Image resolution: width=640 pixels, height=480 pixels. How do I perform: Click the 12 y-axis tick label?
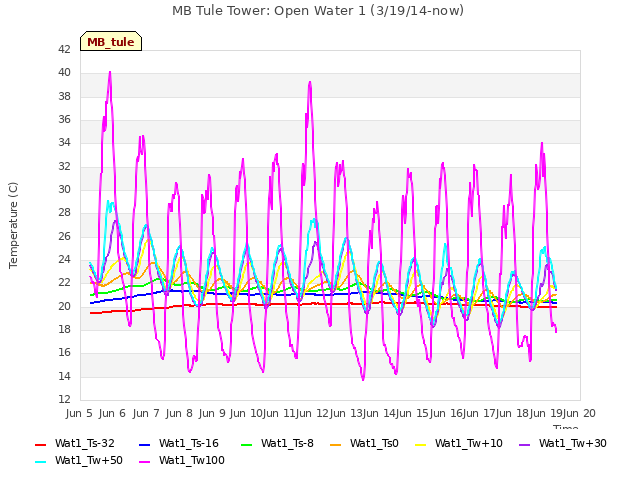[64, 399]
